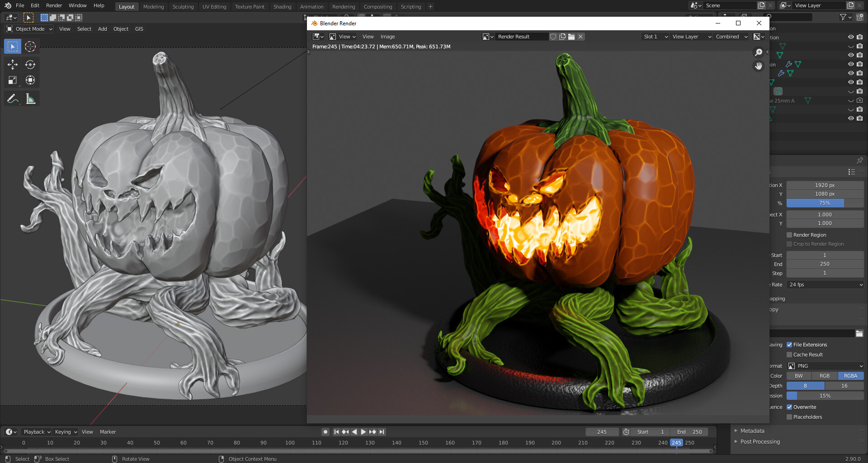Image resolution: width=868 pixels, height=463 pixels.
Task: Activate the Annotate tool
Action: 12,98
